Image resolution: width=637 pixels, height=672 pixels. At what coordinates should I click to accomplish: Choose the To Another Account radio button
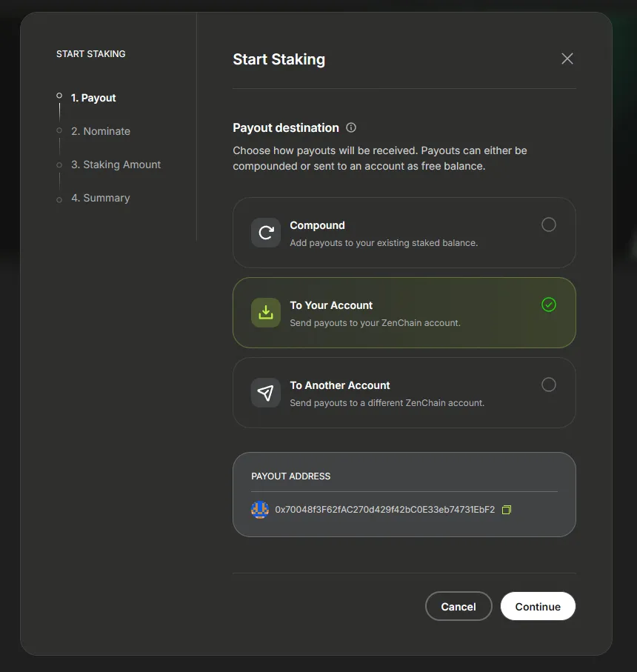(x=548, y=385)
